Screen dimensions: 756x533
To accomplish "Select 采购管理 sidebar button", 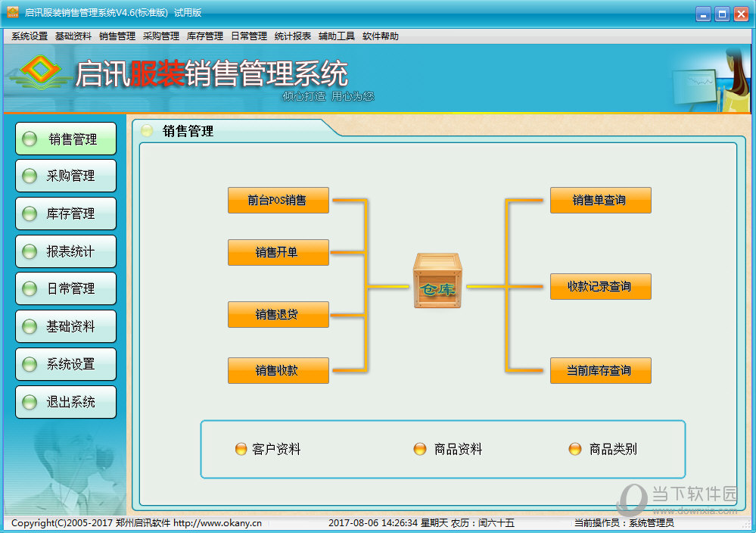I will coord(66,176).
